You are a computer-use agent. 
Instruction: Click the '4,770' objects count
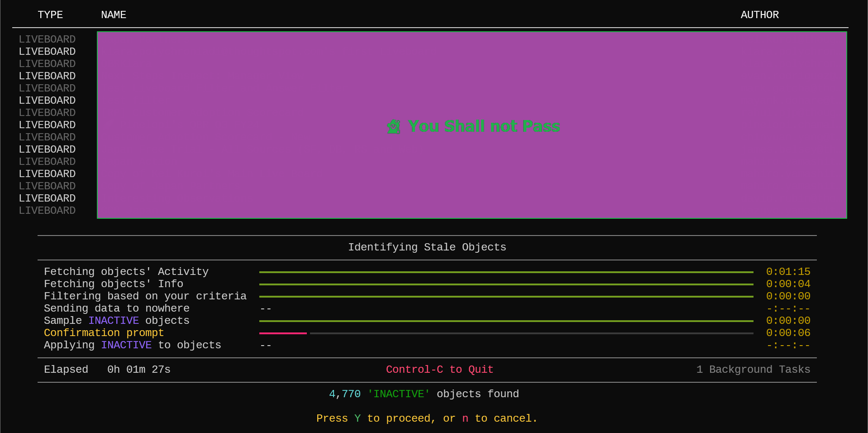345,394
